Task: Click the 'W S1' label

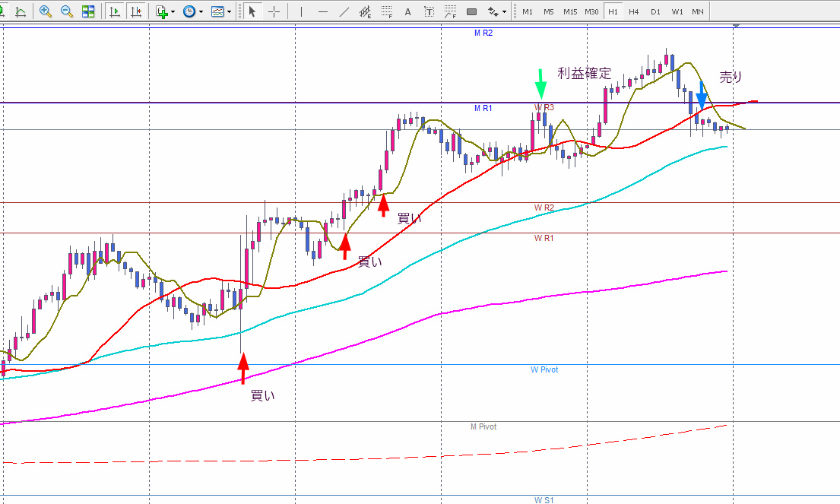Action: (x=544, y=499)
